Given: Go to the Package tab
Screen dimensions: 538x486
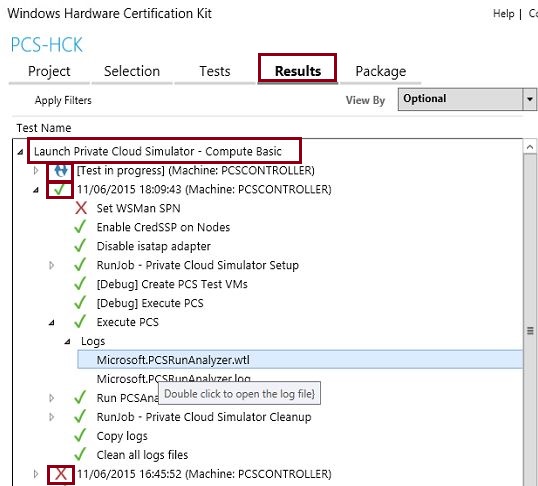Looking at the screenshot, I should [381, 71].
